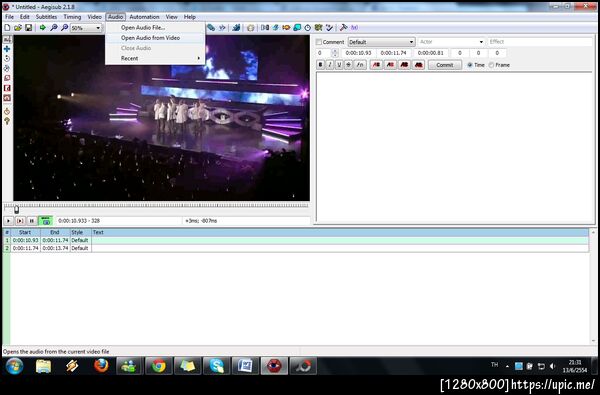Click the Windows Start button
This screenshot has width=600, height=395.
pos(15,366)
